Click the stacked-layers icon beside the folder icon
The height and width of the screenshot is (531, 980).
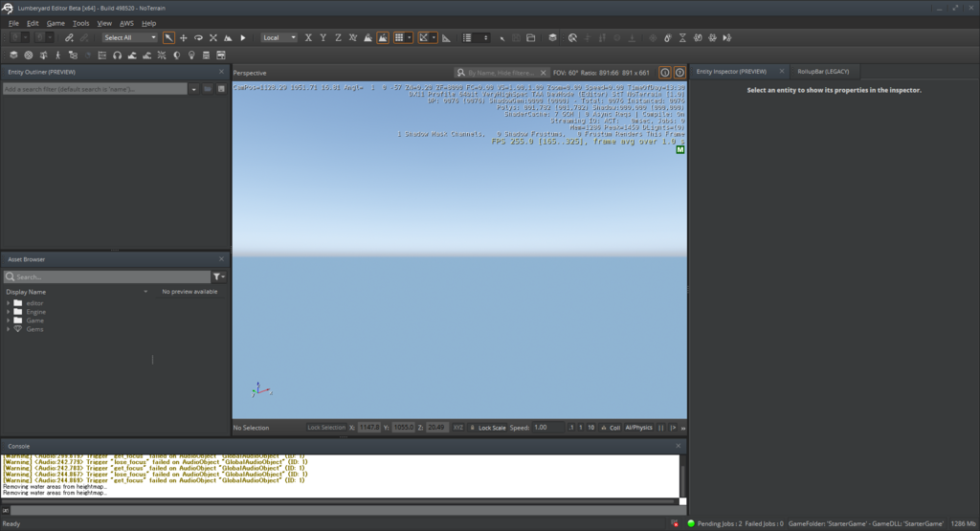point(552,38)
